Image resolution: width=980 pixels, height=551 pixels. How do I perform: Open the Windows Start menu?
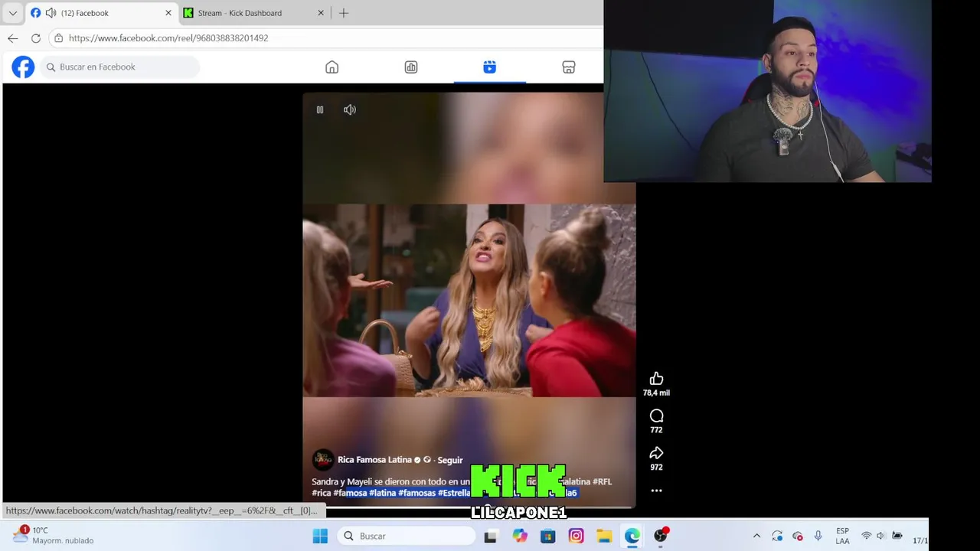(x=320, y=536)
